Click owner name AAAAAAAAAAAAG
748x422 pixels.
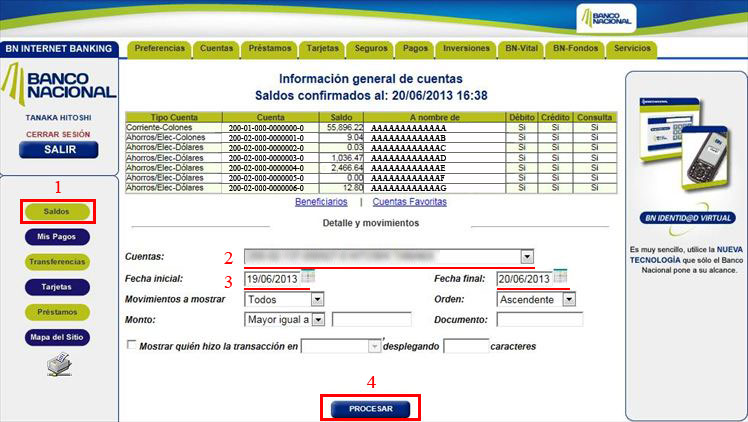408,188
